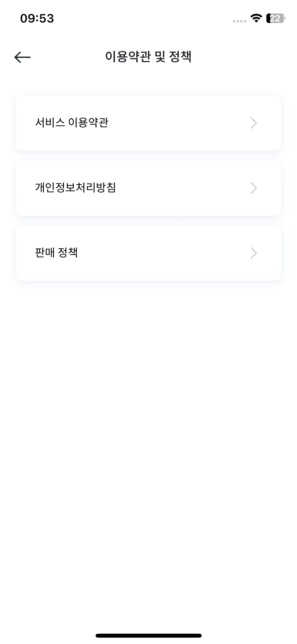Image resolution: width=297 pixels, height=644 pixels.
Task: Tap the 이용약관 및 정책 page title
Action: click(148, 57)
